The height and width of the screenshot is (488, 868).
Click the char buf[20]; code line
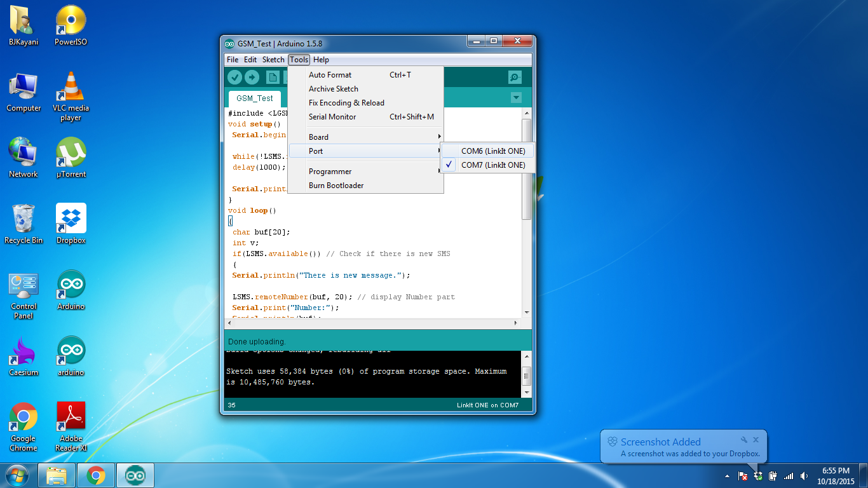tap(261, 232)
